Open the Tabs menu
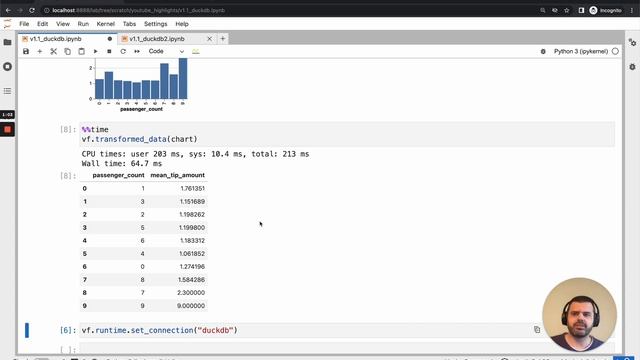 click(129, 24)
